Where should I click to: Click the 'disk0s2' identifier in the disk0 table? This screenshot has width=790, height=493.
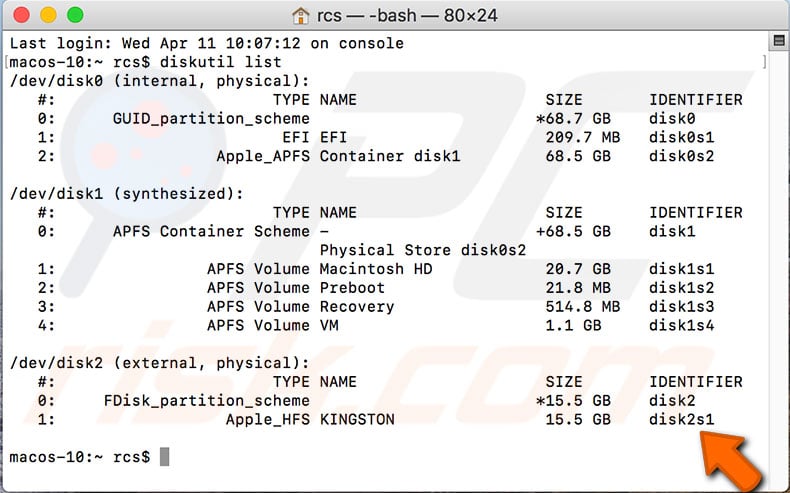pos(682,156)
